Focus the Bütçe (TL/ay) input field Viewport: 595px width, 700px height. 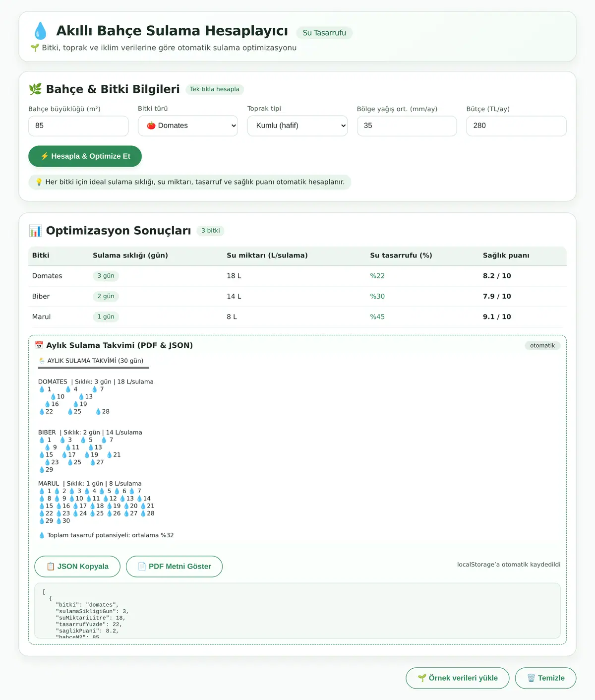click(x=516, y=126)
